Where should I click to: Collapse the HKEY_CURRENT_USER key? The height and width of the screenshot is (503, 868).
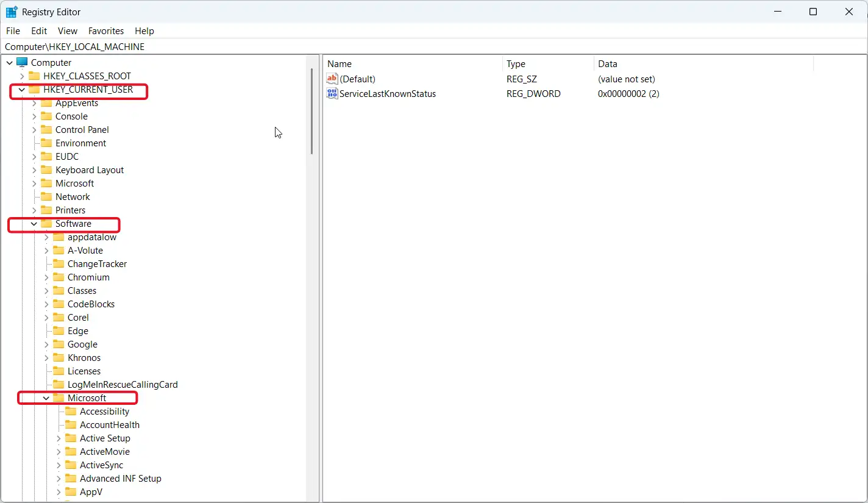pyautogui.click(x=22, y=90)
